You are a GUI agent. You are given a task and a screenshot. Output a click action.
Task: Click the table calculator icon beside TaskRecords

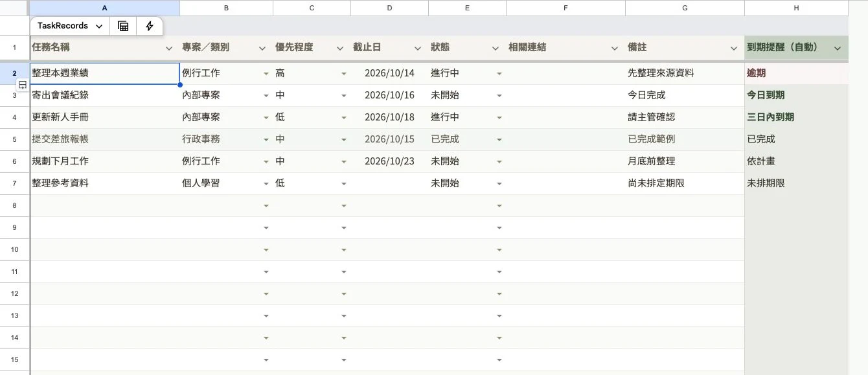pyautogui.click(x=123, y=26)
